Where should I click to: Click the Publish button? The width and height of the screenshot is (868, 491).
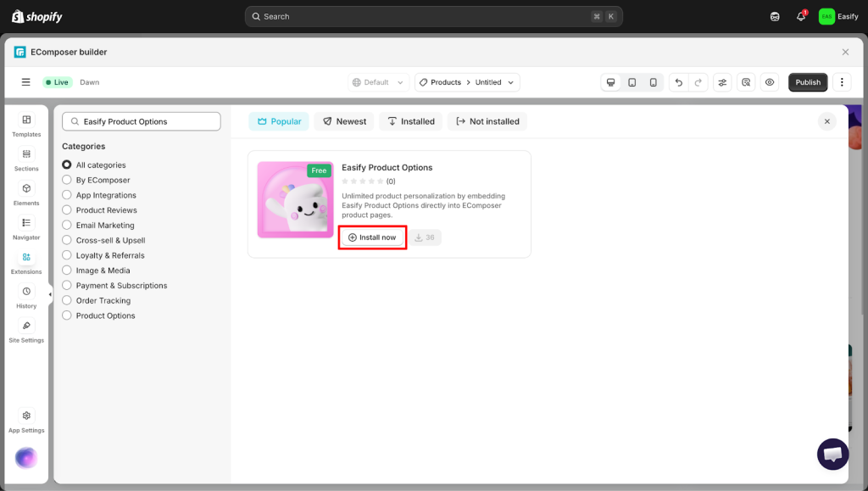click(x=808, y=82)
